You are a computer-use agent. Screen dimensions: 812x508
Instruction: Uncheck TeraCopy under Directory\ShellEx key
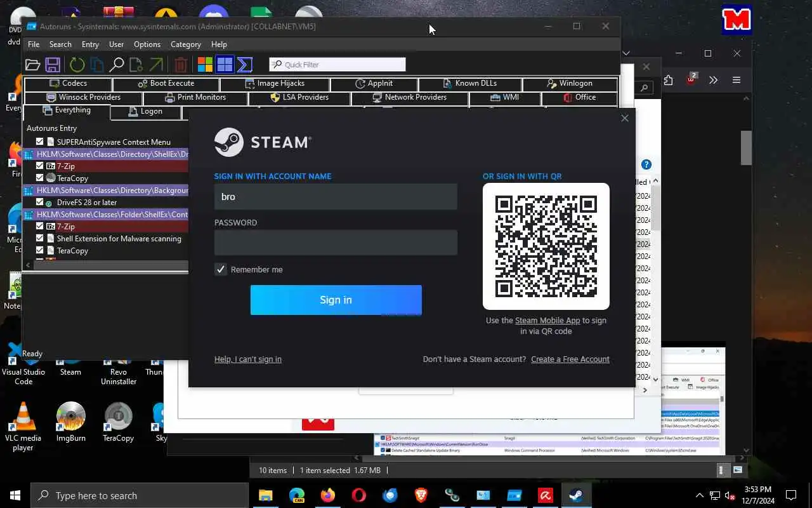coord(40,178)
